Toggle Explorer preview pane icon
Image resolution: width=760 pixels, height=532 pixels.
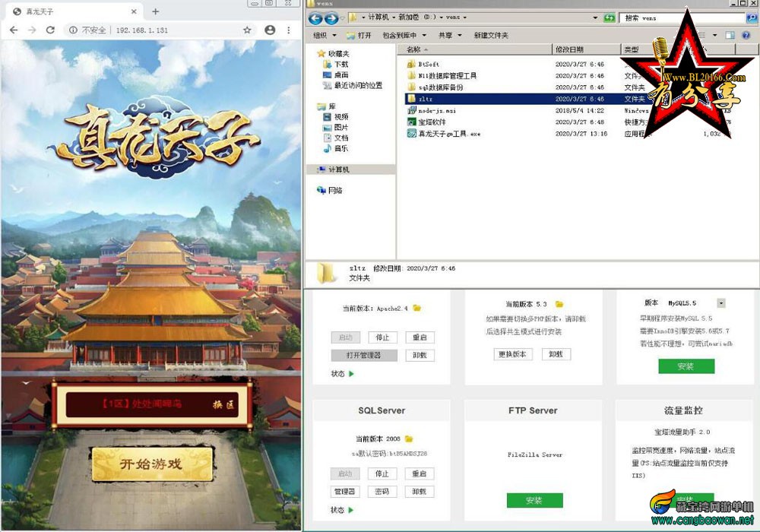click(x=730, y=36)
